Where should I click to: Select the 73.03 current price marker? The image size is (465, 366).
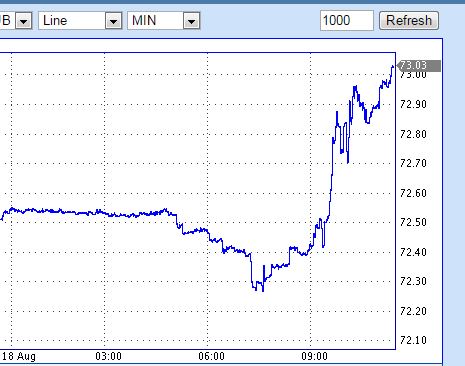coord(418,66)
